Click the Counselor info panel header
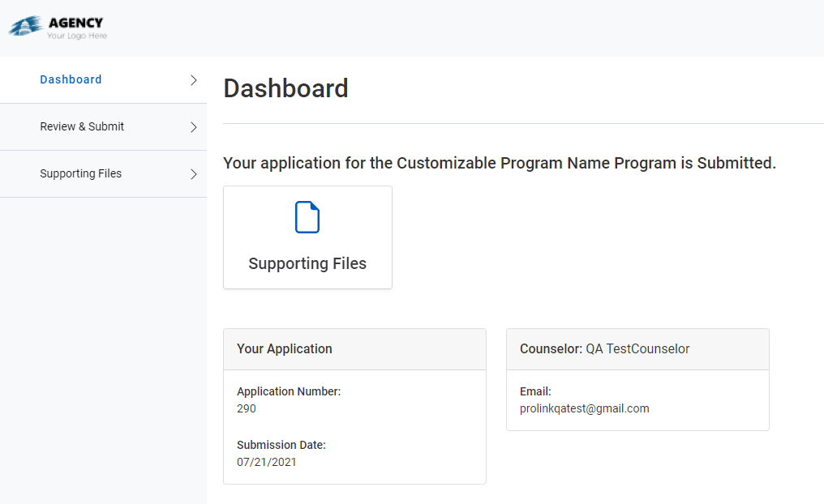824x504 pixels. point(604,348)
